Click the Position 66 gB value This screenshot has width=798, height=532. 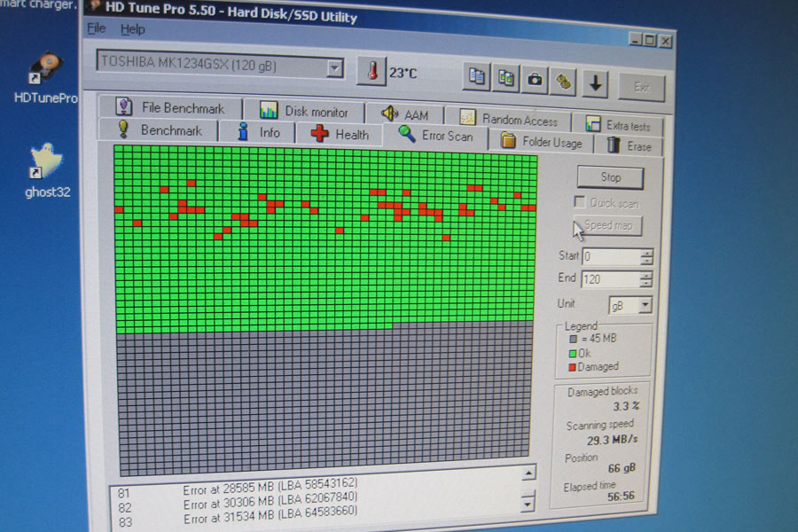click(x=622, y=468)
